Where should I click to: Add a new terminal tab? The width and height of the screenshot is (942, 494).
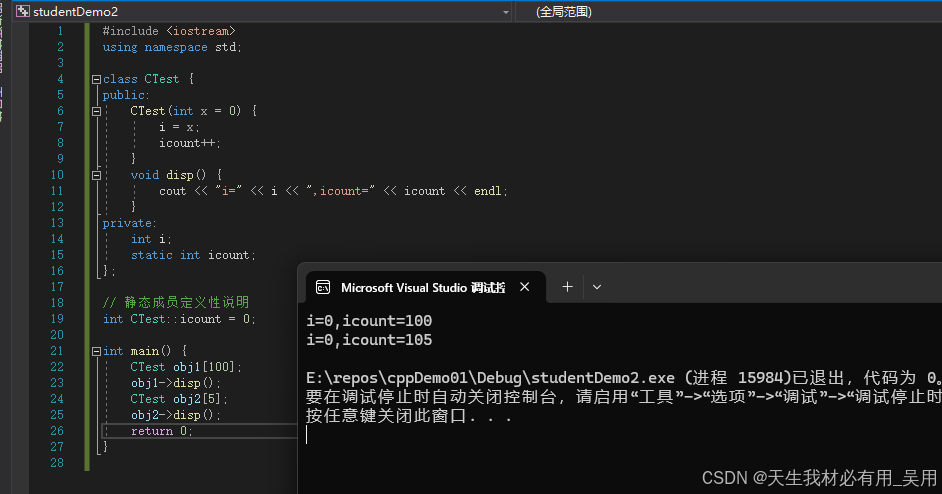(567, 287)
